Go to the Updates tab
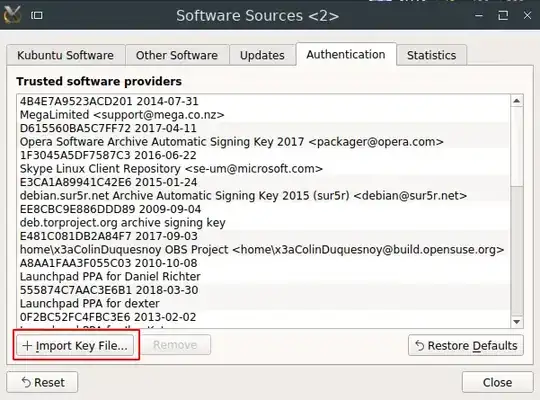Screen dimensions: 540x400 click(262, 55)
